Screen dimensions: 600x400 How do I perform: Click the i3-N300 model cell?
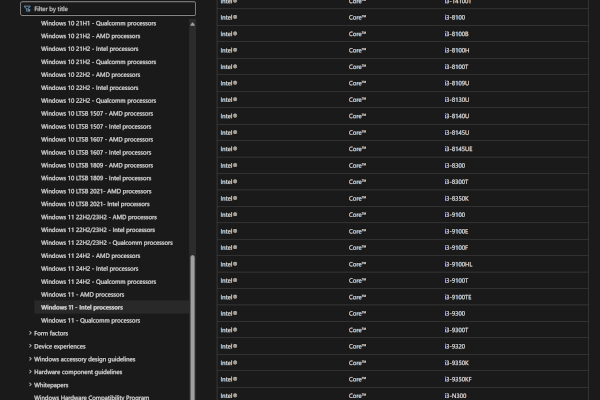pyautogui.click(x=455, y=395)
